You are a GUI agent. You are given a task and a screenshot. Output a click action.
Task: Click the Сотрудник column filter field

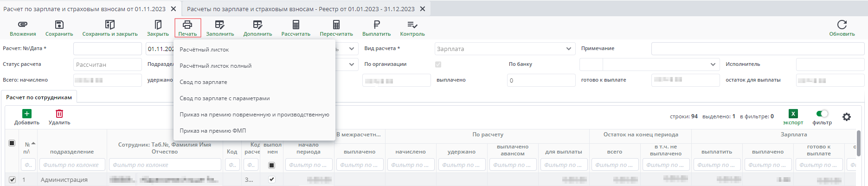click(x=165, y=165)
